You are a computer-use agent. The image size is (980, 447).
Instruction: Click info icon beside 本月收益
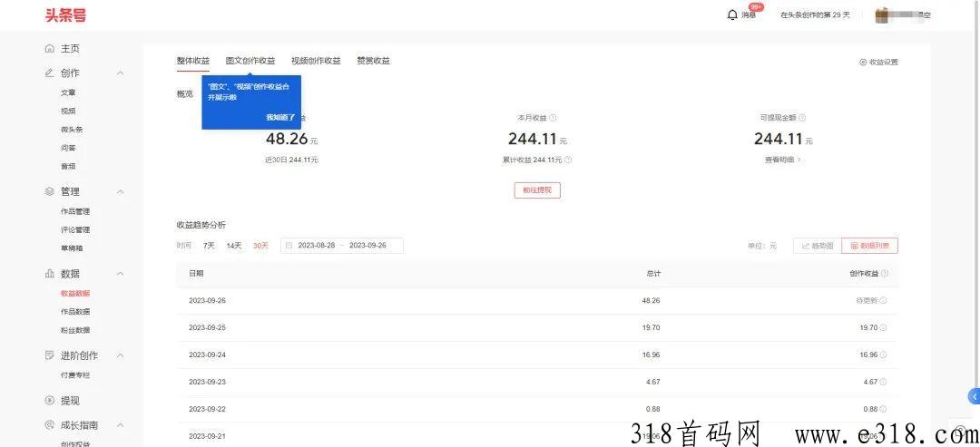pos(553,118)
